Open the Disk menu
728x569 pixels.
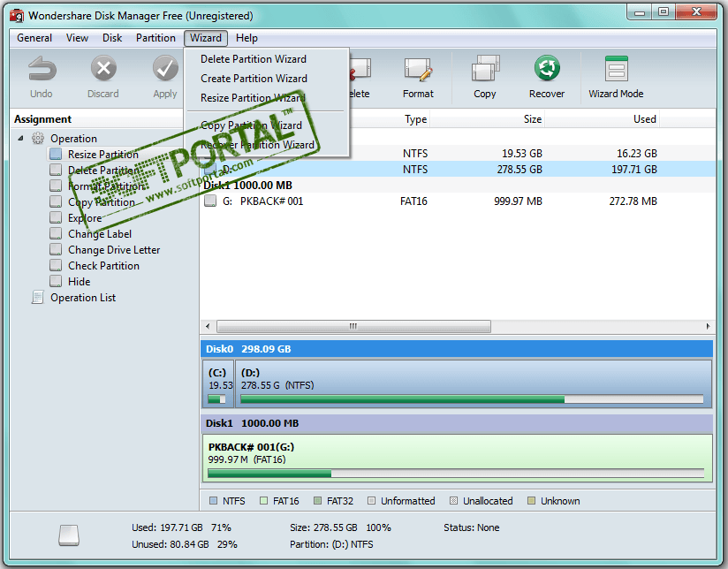pyautogui.click(x=112, y=38)
